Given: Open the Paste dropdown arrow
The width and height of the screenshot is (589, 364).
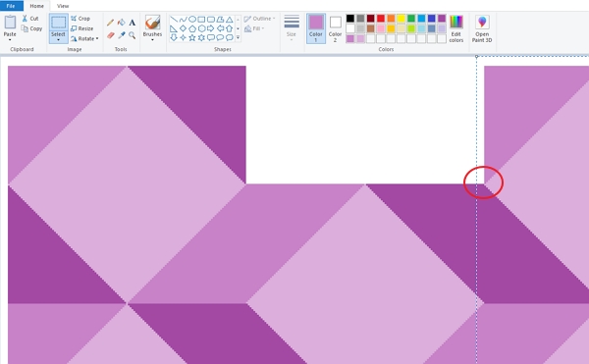Looking at the screenshot, I should click(x=10, y=40).
